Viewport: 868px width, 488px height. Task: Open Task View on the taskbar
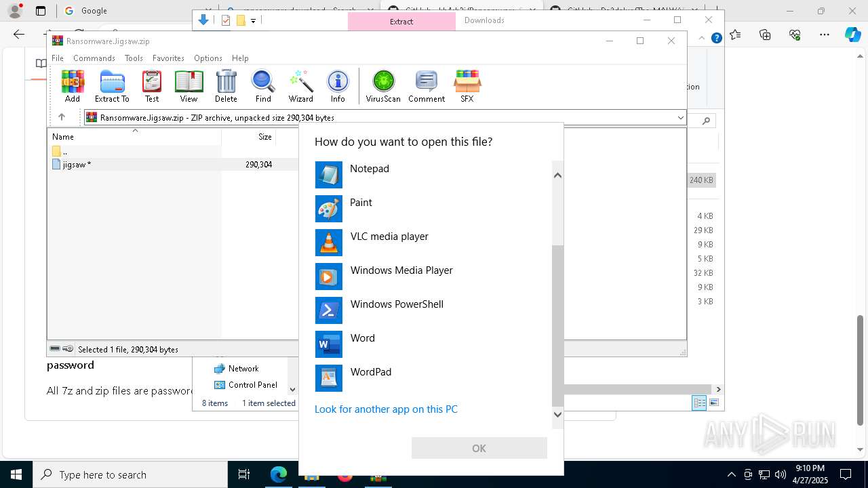coord(244,474)
